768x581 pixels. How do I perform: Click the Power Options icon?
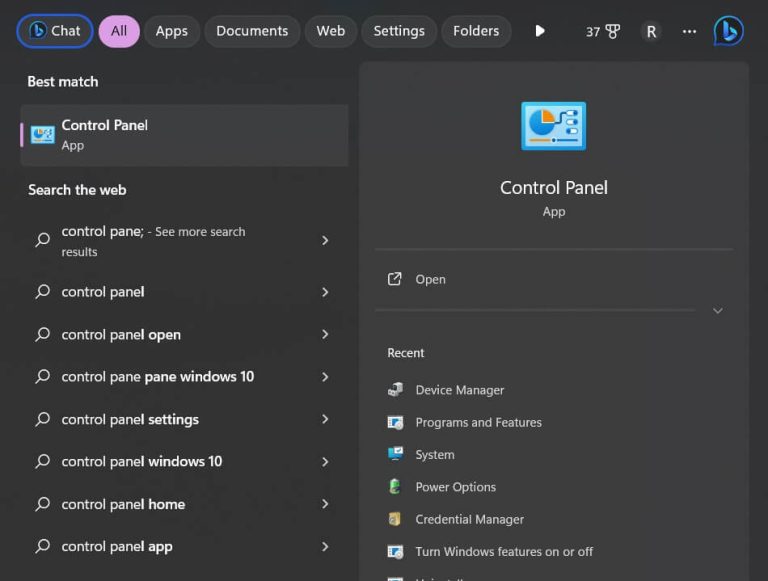click(396, 487)
